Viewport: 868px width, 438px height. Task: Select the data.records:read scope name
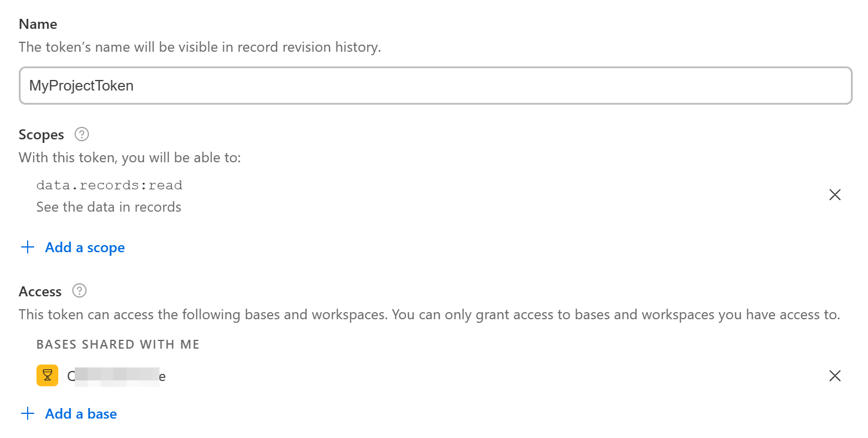click(x=109, y=186)
